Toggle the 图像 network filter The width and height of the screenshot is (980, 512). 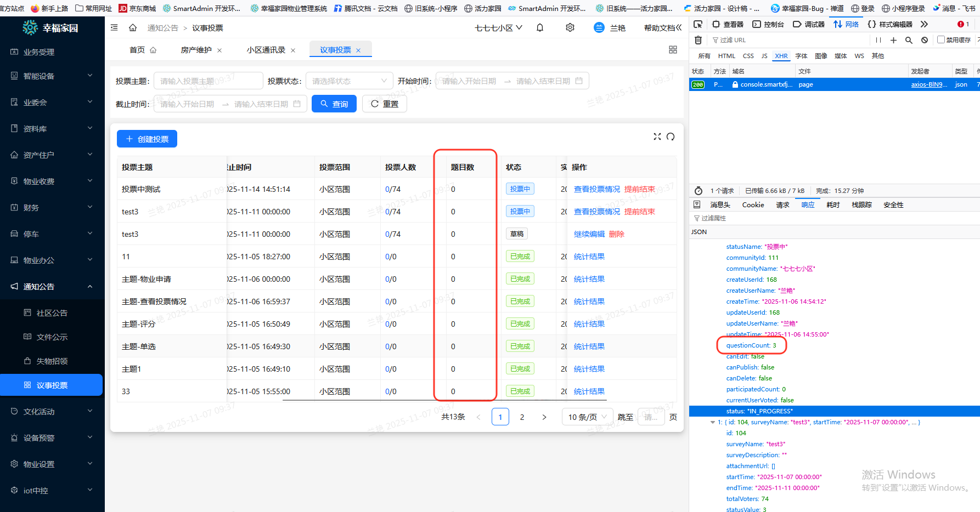click(x=821, y=55)
